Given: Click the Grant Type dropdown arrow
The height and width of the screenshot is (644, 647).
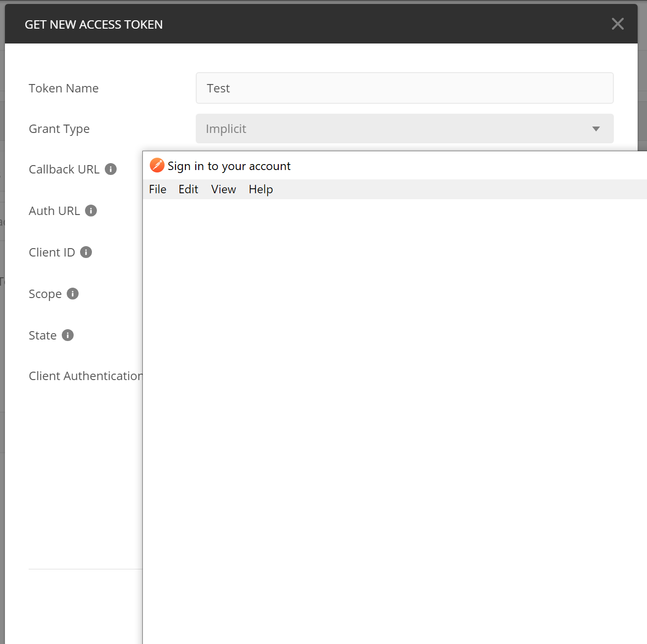Looking at the screenshot, I should pos(596,129).
